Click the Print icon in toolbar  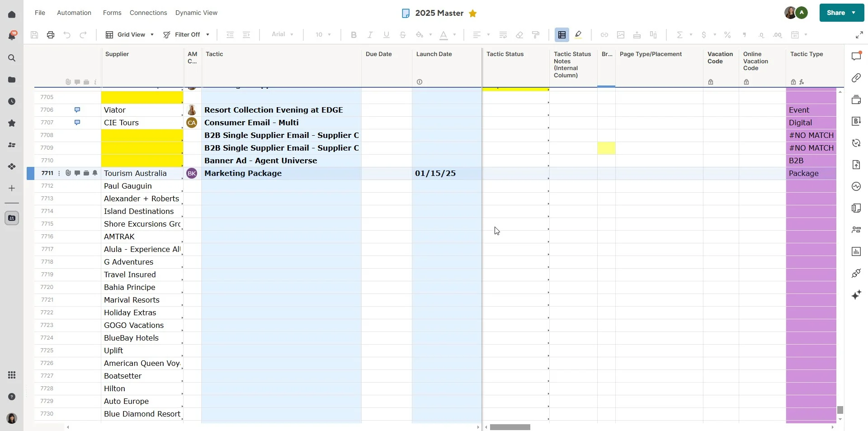(x=51, y=35)
